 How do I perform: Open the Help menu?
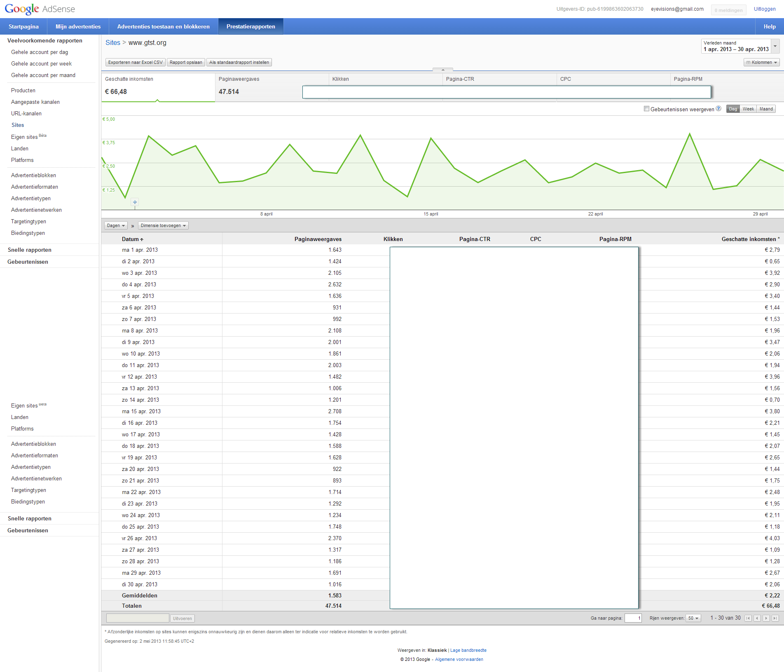point(770,26)
